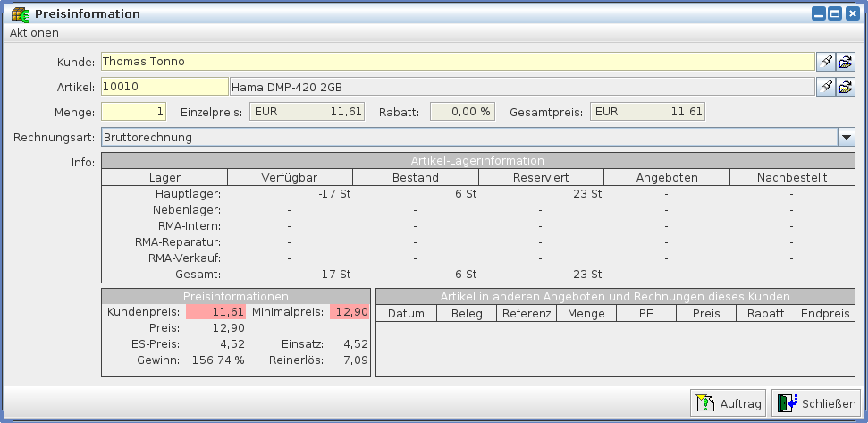Click the Preisinformation window title icon
The height and width of the screenshot is (423, 868).
click(19, 13)
